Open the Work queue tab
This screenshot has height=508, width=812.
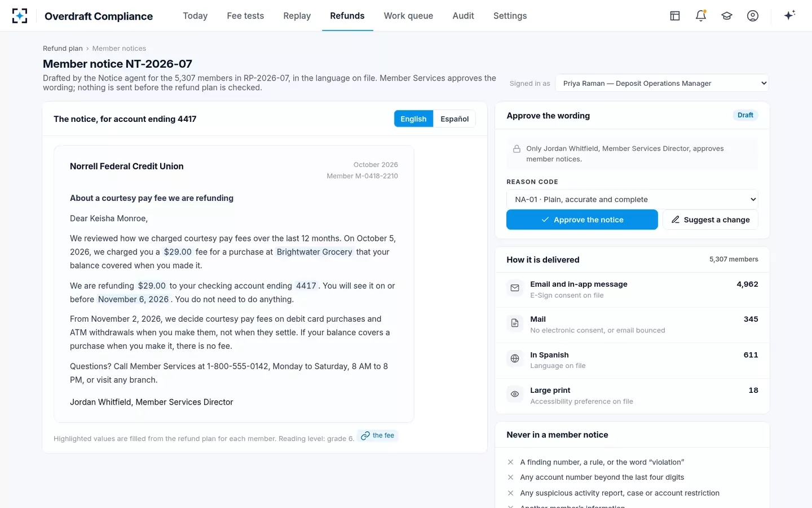408,16
